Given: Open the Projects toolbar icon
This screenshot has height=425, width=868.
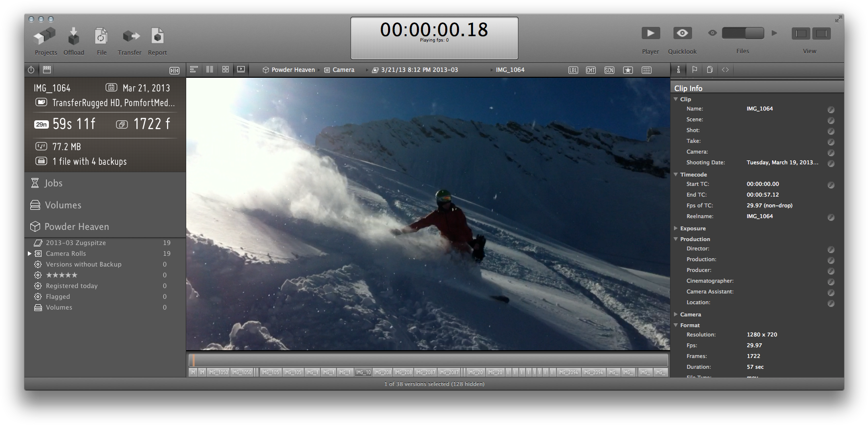Looking at the screenshot, I should [45, 37].
